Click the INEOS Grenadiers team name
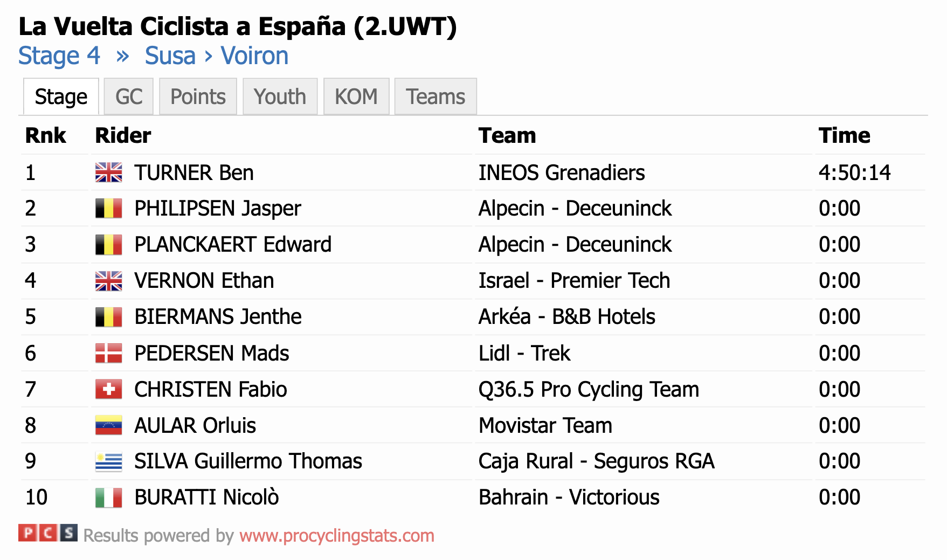The height and width of the screenshot is (560, 947). 562,173
